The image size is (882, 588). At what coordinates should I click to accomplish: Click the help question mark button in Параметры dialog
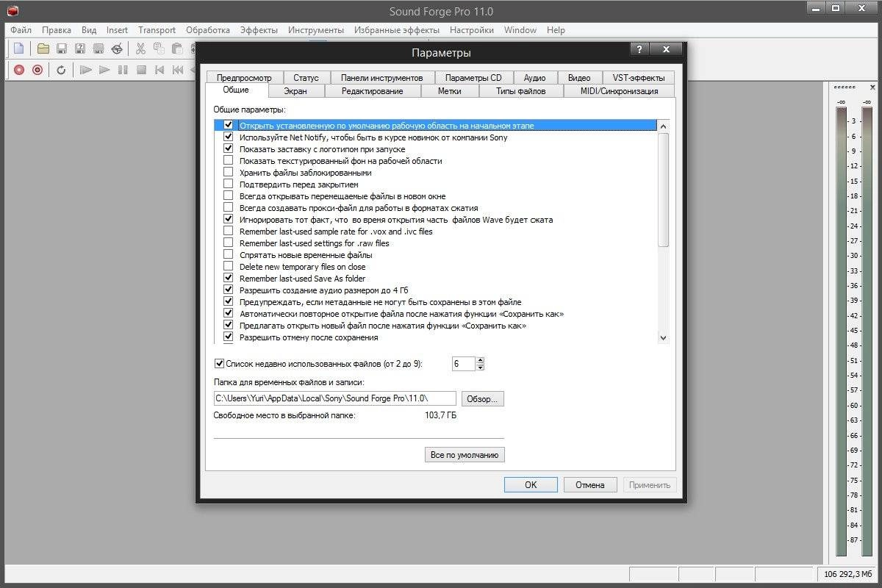(x=639, y=49)
